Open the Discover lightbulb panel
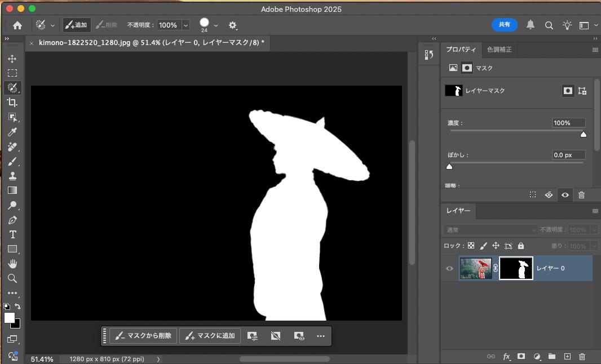The image size is (601, 364). (567, 25)
